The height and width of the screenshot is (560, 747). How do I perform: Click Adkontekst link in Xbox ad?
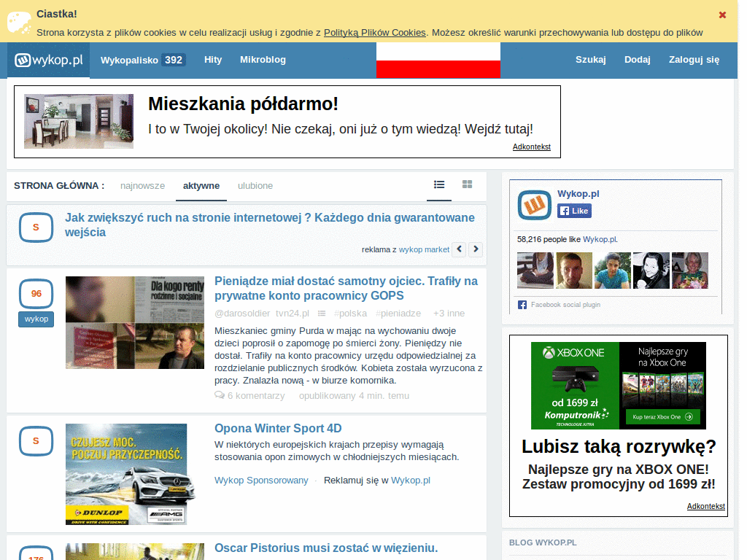pos(705,506)
